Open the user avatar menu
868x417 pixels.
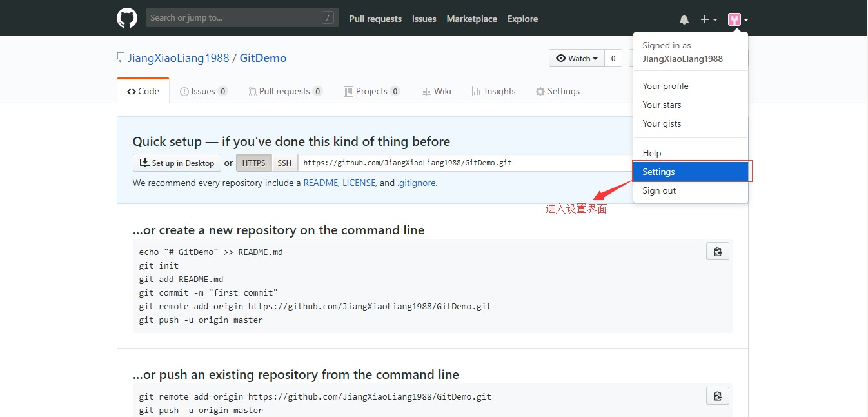tap(738, 20)
